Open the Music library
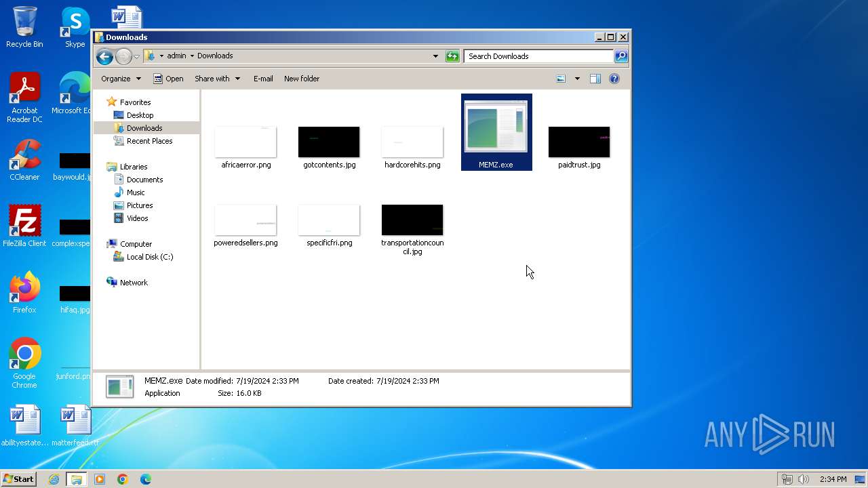 (x=129, y=192)
